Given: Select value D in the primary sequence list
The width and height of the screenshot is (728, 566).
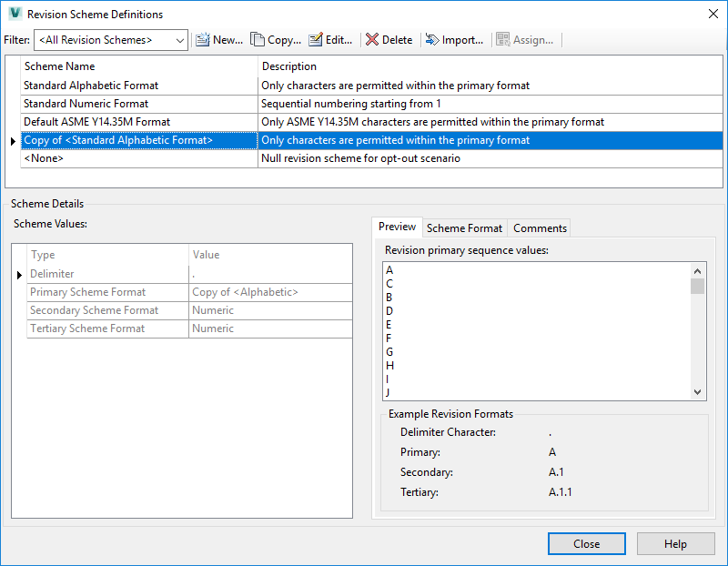Looking at the screenshot, I should click(x=389, y=311).
